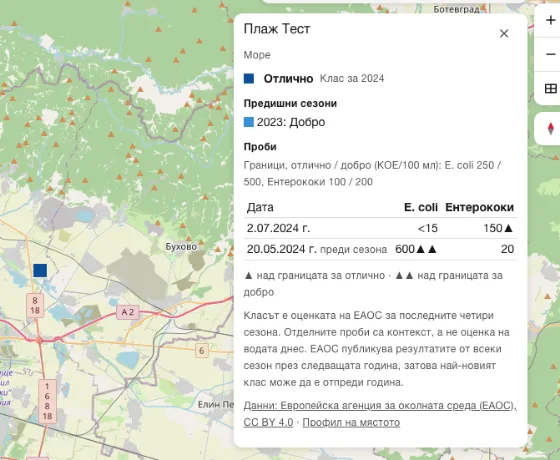Close the Плаж Тест info popup
Screen dimensions: 560x460
(504, 34)
